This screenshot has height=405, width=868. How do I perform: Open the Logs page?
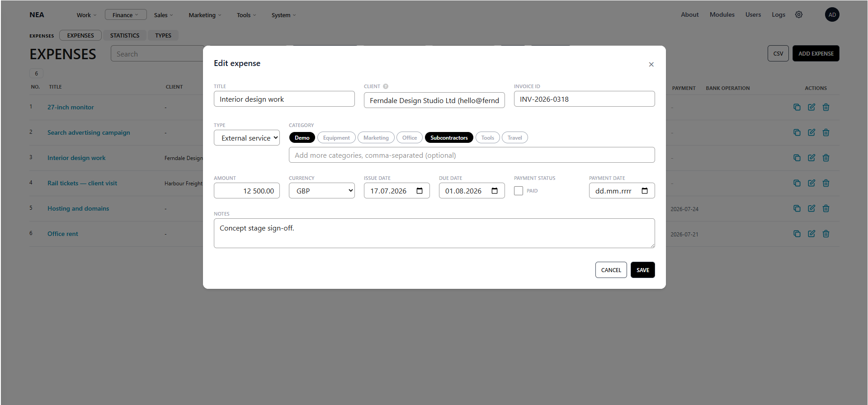pyautogui.click(x=778, y=14)
